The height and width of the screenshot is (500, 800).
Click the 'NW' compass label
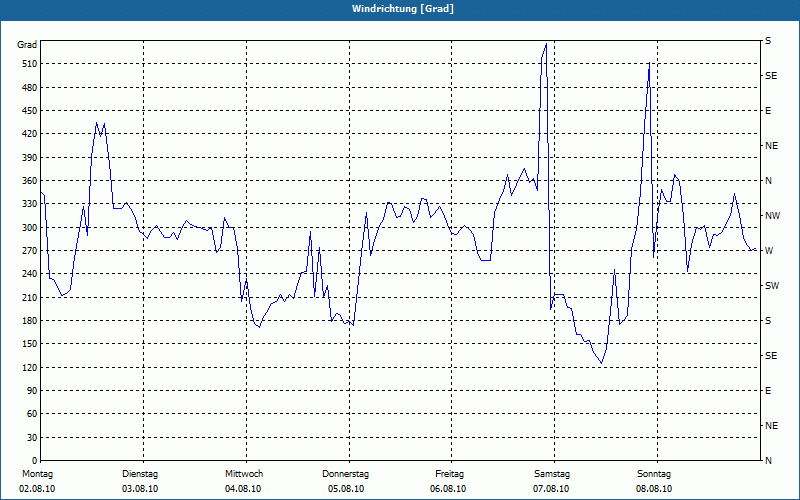coord(772,216)
